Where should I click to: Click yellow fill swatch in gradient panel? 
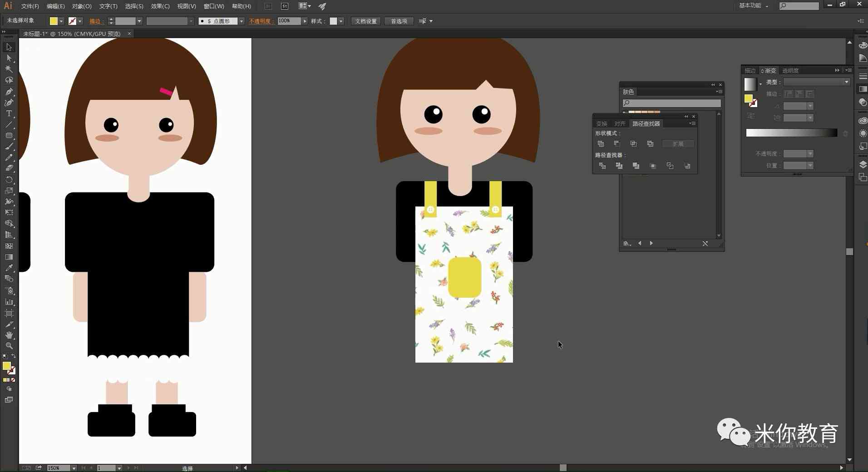pos(748,98)
